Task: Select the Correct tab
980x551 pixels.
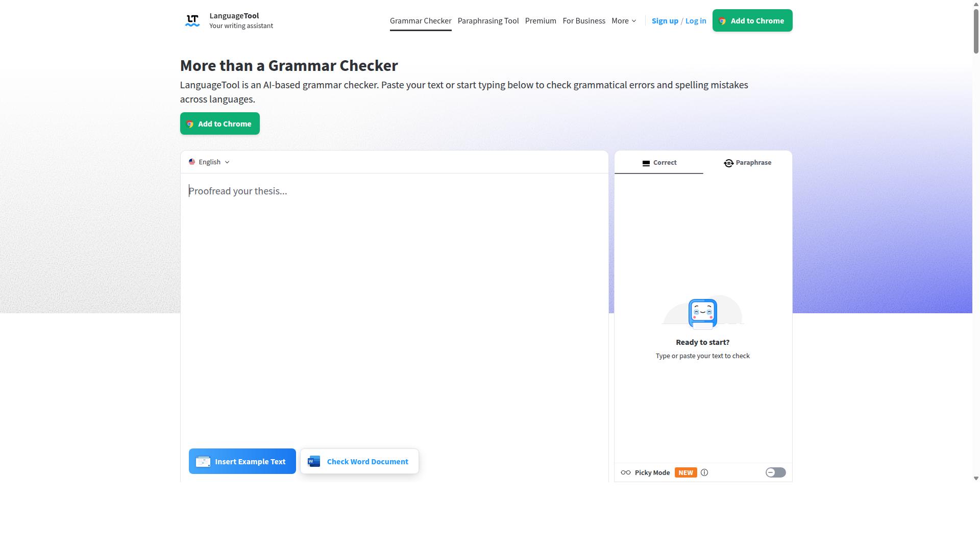Action: (659, 162)
